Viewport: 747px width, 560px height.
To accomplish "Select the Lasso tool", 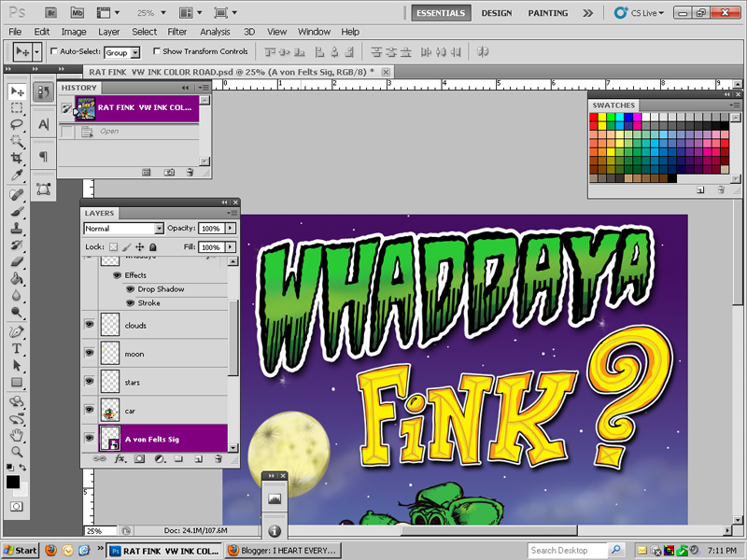I will pyautogui.click(x=18, y=125).
